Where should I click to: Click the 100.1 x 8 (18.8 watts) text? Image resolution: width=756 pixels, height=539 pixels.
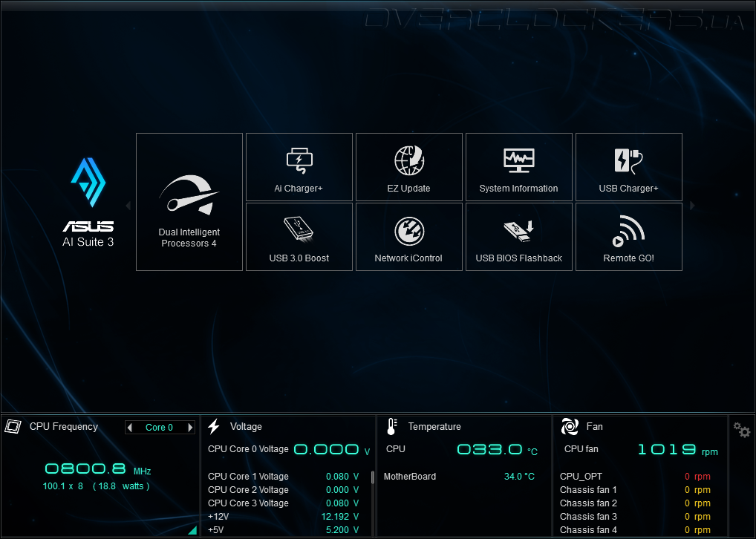[x=97, y=486]
